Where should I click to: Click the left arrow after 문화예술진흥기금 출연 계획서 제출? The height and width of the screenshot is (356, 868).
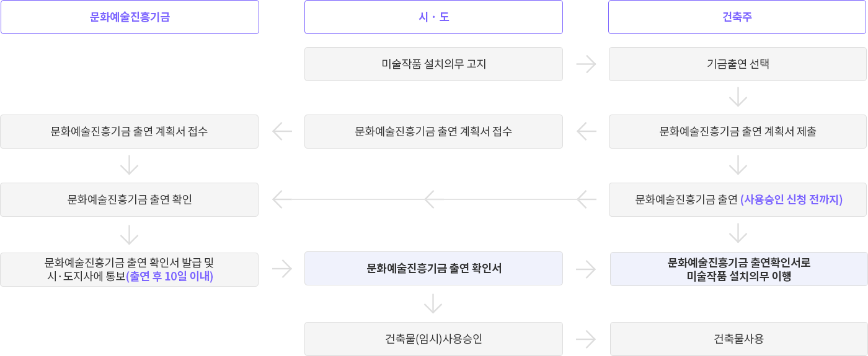click(x=586, y=131)
